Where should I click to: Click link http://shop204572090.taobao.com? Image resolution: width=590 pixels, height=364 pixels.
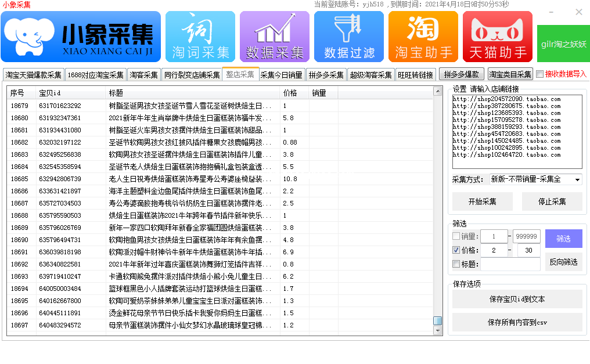(506, 99)
